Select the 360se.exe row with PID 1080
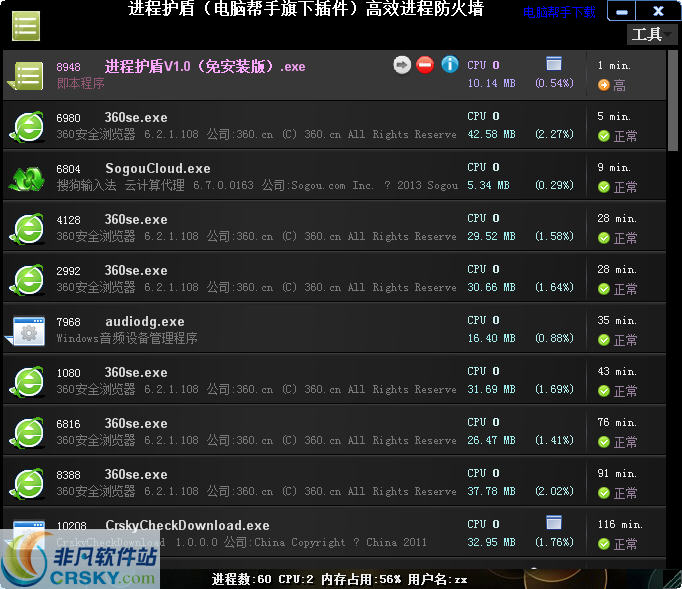 tap(334, 381)
